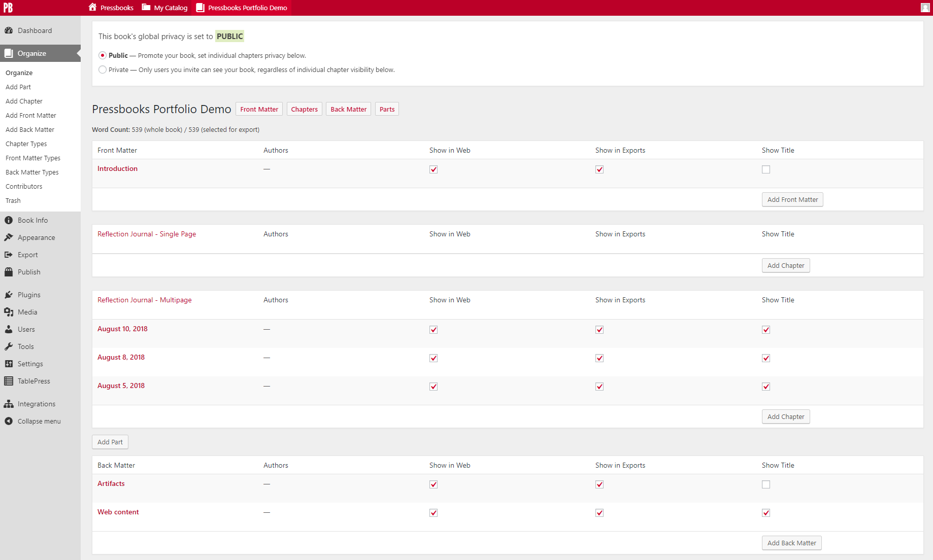Open Add Chapter in sidebar submenu
The height and width of the screenshot is (560, 933).
pos(24,101)
